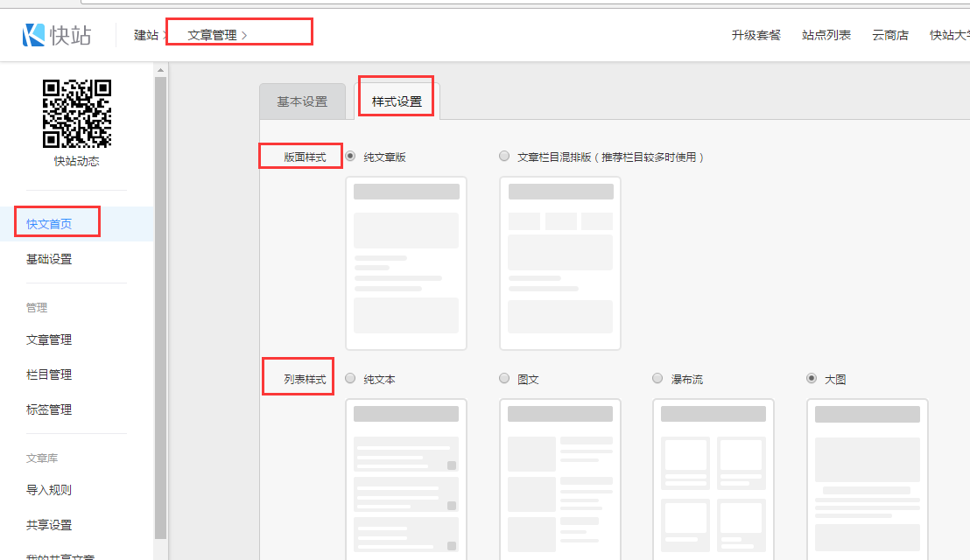Click the 建站 breadcrumb item
Image resolution: width=970 pixels, height=560 pixels.
145,35
